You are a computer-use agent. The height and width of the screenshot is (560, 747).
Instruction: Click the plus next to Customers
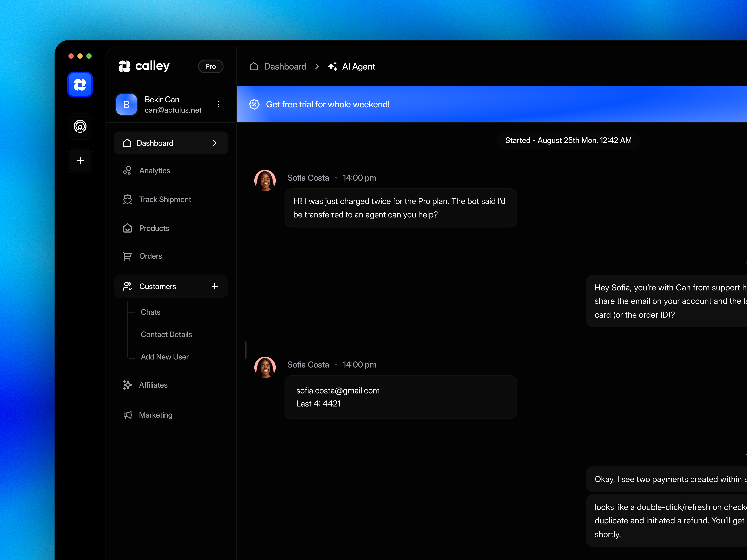[x=215, y=286]
